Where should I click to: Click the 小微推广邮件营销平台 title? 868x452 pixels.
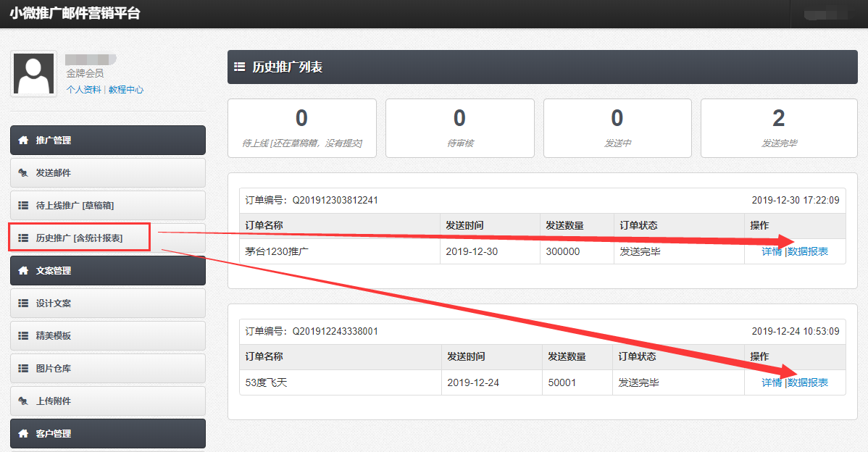pyautogui.click(x=75, y=13)
